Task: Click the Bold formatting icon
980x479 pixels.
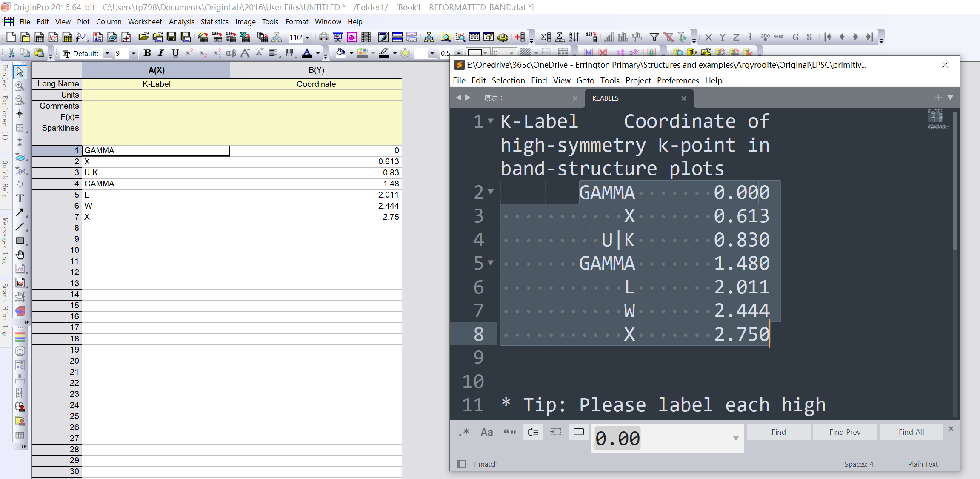Action: tap(147, 53)
